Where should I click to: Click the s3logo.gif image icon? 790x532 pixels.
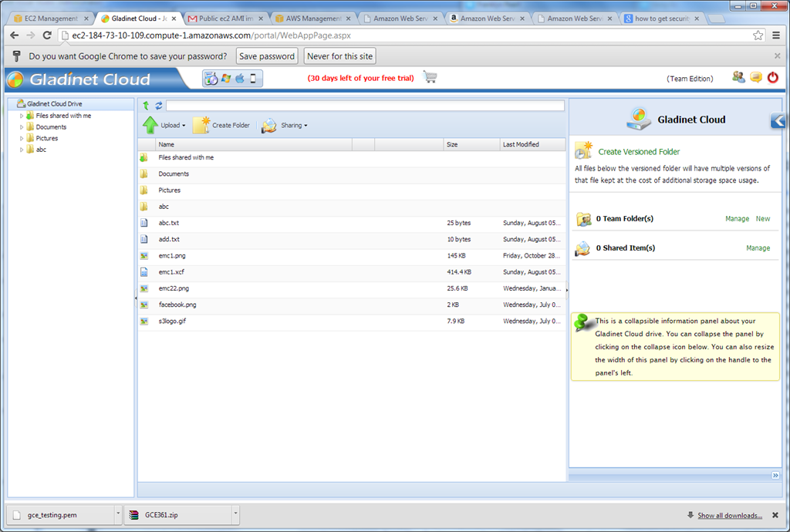pos(144,321)
